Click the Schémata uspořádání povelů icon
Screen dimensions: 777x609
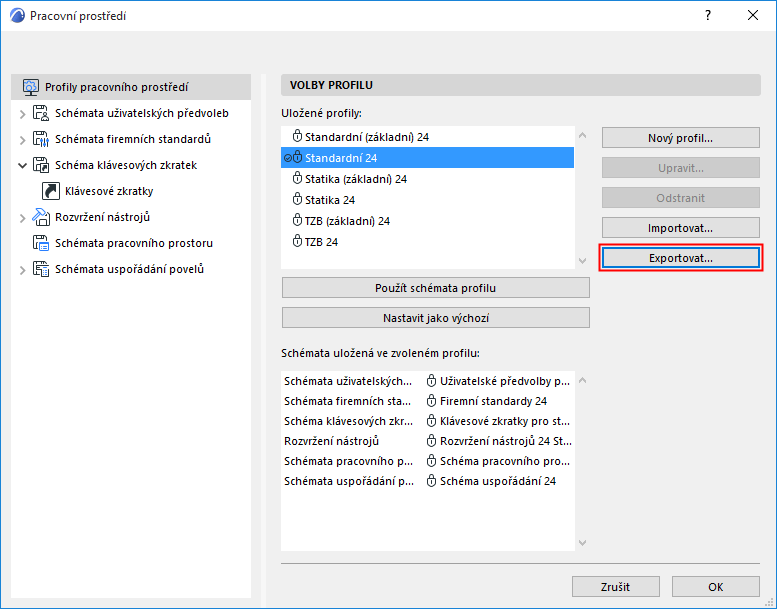[x=41, y=269]
